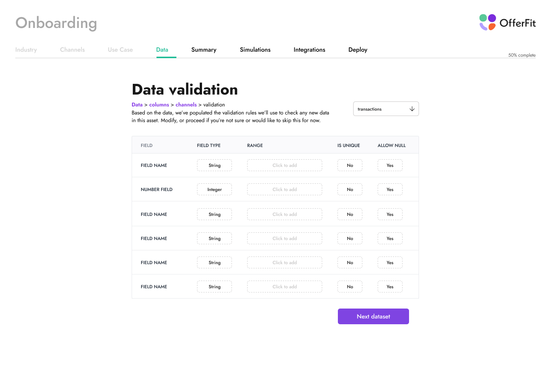Navigate to the Data breadcrumb link
This screenshot has width=551, height=392.
pyautogui.click(x=137, y=105)
